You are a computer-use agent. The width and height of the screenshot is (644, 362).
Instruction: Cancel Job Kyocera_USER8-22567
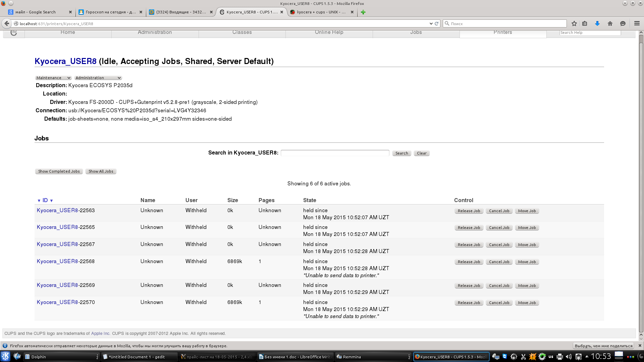[499, 245]
